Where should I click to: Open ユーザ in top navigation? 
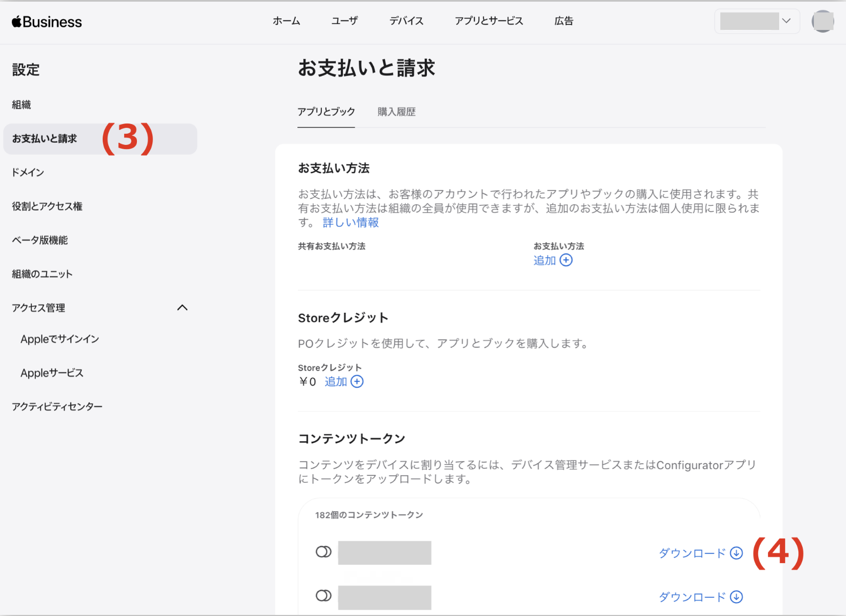[x=344, y=21]
